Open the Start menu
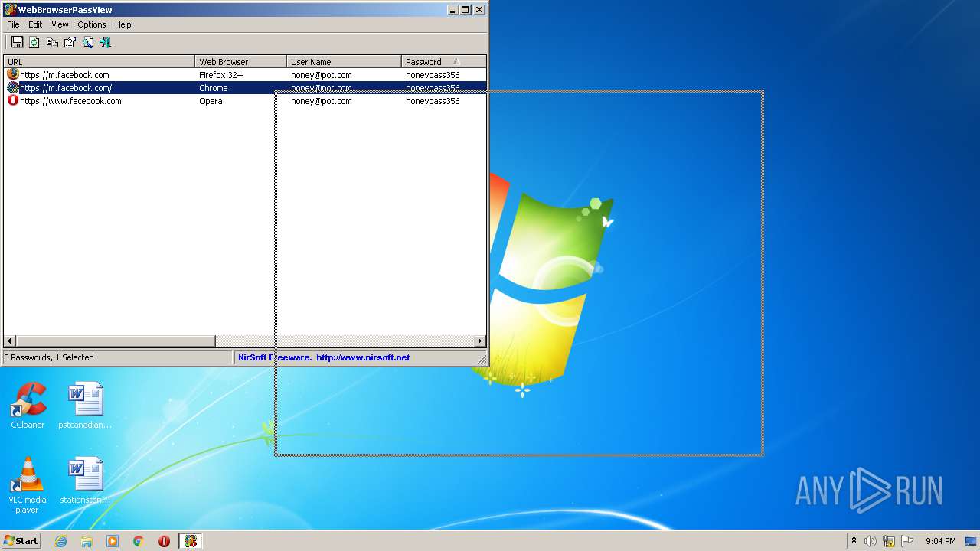Viewport: 980px width, 551px height. click(21, 541)
